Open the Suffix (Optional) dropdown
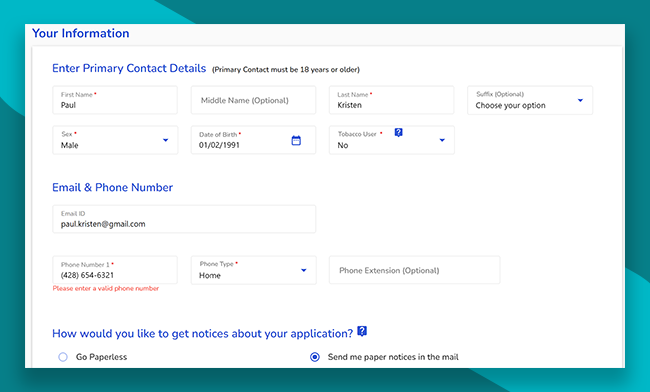The width and height of the screenshot is (650, 392). click(530, 100)
